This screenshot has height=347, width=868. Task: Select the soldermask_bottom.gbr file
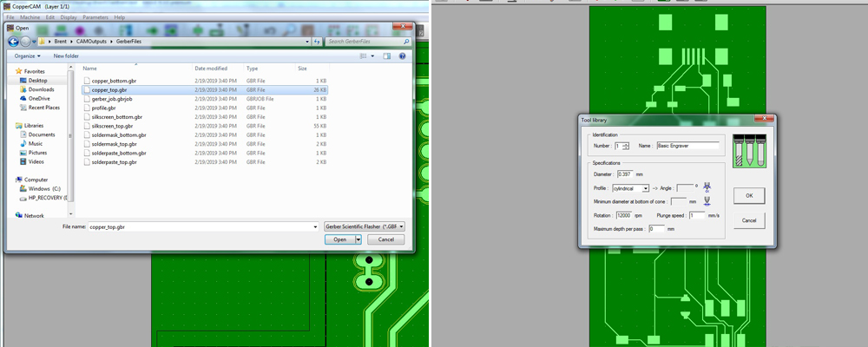pos(205,135)
